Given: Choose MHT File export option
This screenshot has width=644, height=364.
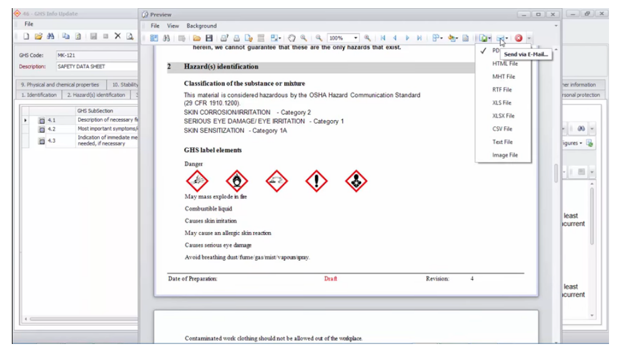Looking at the screenshot, I should pos(503,76).
